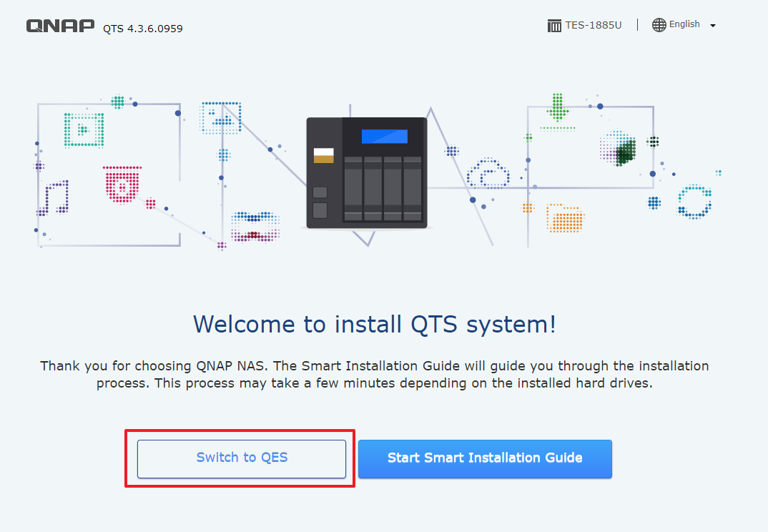Click the purple music note icon

pos(56,197)
